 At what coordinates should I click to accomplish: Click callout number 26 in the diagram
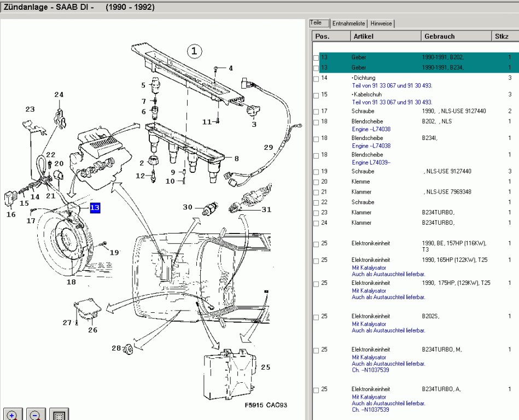[x=92, y=330]
